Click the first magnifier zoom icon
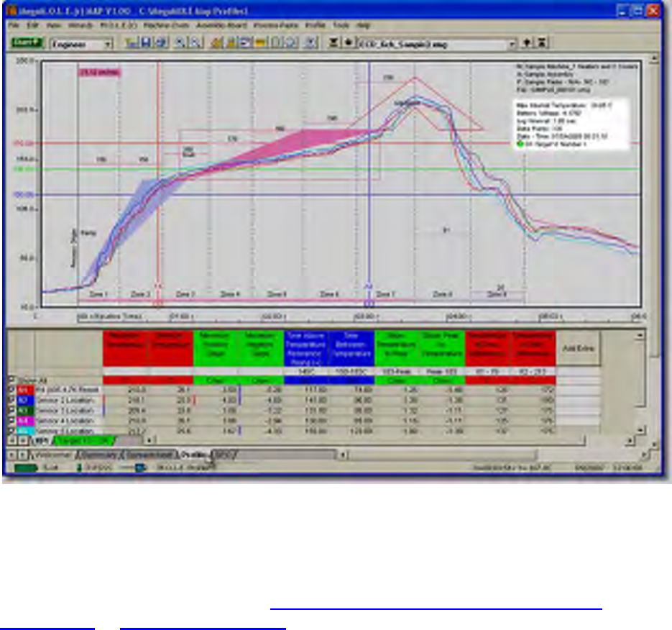 click(180, 42)
